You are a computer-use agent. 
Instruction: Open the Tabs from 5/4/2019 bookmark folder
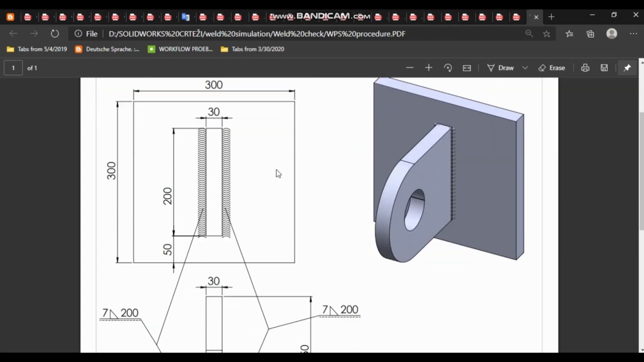(x=37, y=49)
